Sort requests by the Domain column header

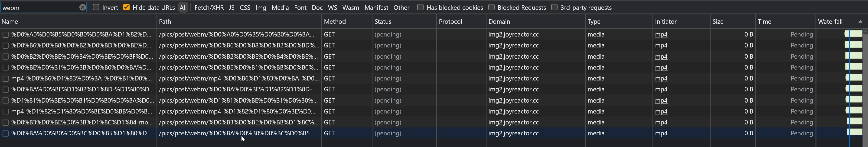(500, 21)
